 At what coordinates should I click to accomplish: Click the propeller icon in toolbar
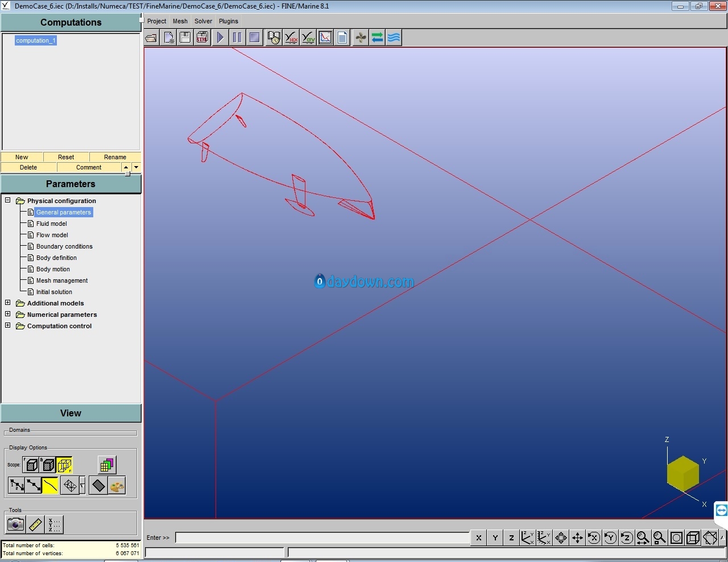coord(361,38)
